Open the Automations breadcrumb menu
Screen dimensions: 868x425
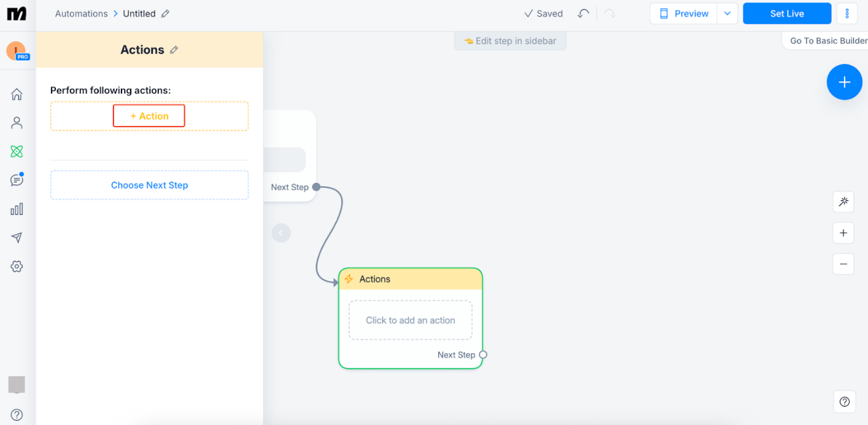82,13
